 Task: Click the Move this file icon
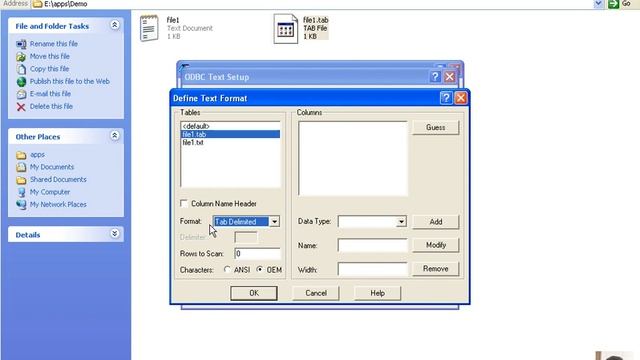pyautogui.click(x=21, y=57)
